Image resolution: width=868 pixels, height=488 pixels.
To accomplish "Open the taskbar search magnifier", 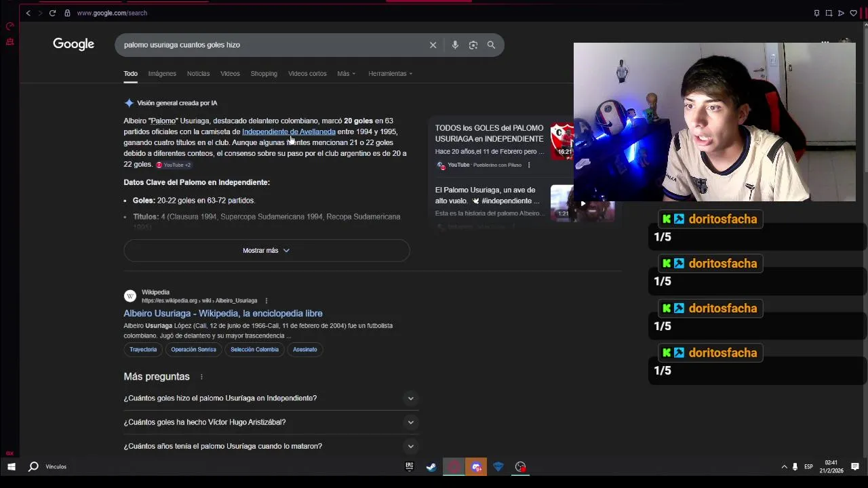I will (x=33, y=466).
